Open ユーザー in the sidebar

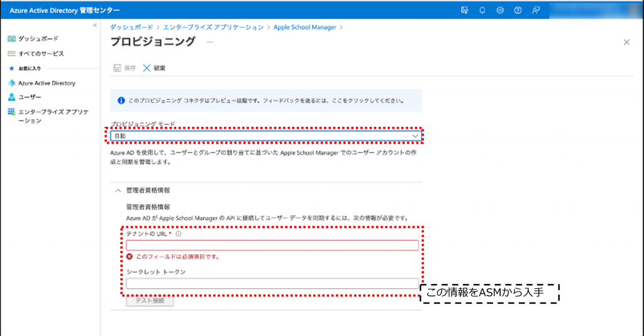click(25, 97)
